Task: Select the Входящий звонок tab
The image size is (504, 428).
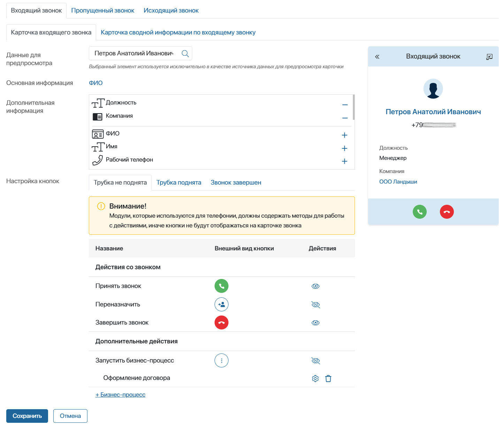Action: point(36,10)
